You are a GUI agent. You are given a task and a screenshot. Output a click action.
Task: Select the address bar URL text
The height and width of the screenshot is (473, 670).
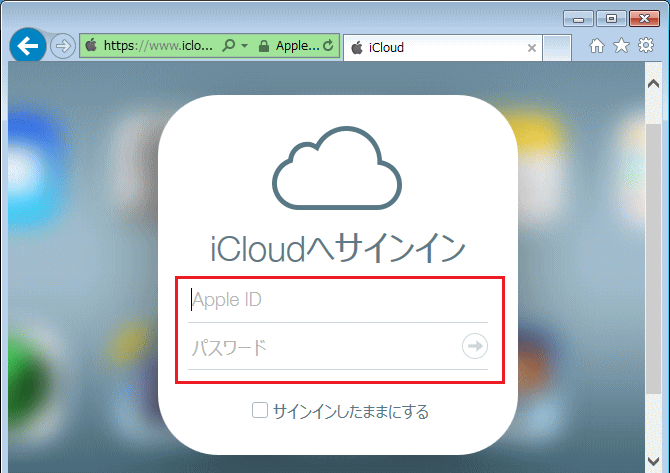[x=158, y=45]
